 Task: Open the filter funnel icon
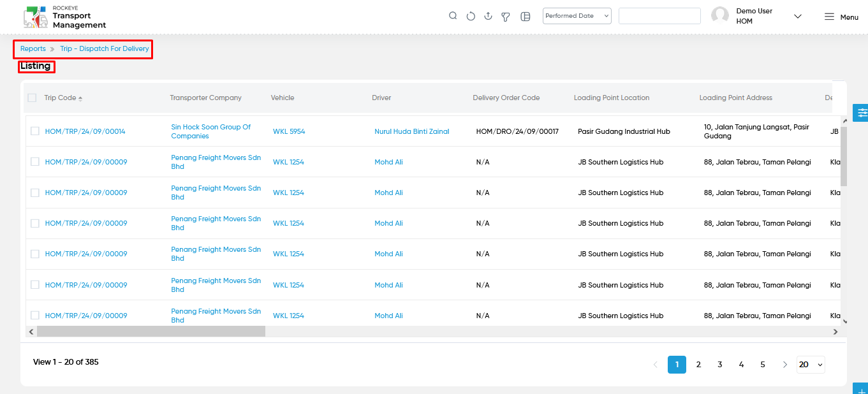pyautogui.click(x=506, y=17)
